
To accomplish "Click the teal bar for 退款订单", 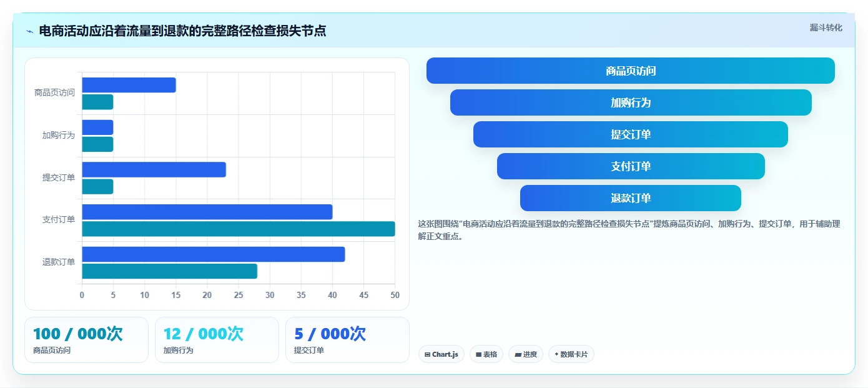I will 169,271.
